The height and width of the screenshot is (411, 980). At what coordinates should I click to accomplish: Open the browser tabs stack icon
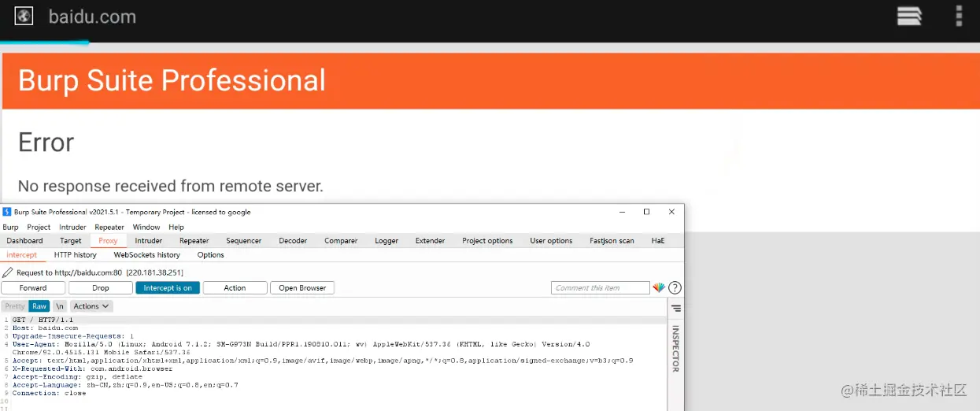[x=909, y=16]
